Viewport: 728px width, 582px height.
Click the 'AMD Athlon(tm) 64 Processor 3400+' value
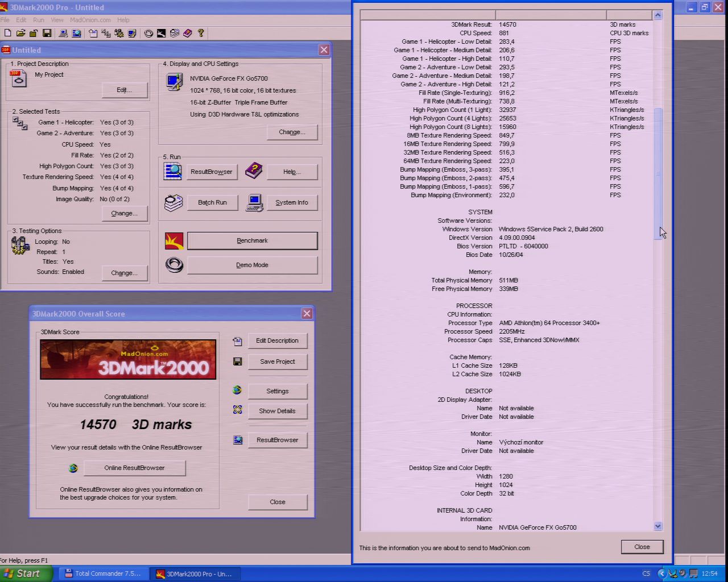[x=549, y=323]
